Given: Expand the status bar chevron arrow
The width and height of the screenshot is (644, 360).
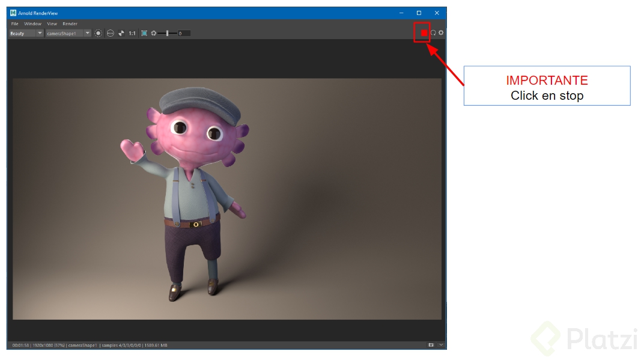Looking at the screenshot, I should pyautogui.click(x=441, y=345).
